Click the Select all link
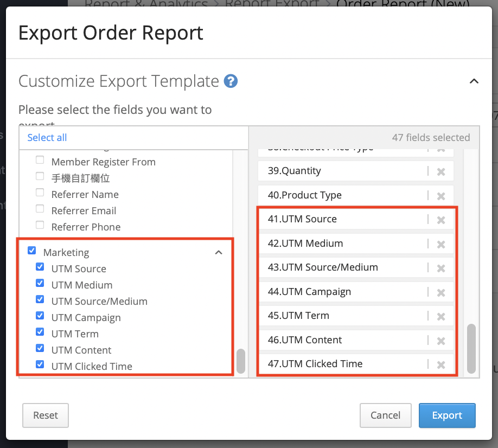The height and width of the screenshot is (448, 498). click(47, 138)
